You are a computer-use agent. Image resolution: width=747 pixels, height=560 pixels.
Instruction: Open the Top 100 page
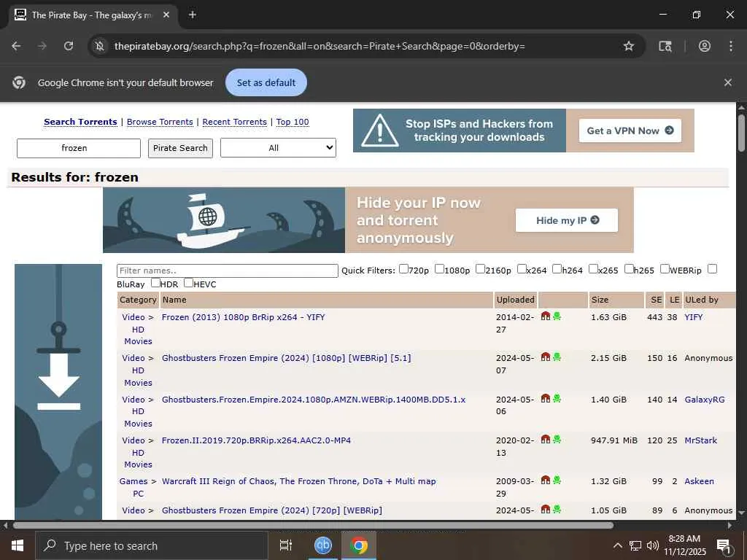[293, 122]
